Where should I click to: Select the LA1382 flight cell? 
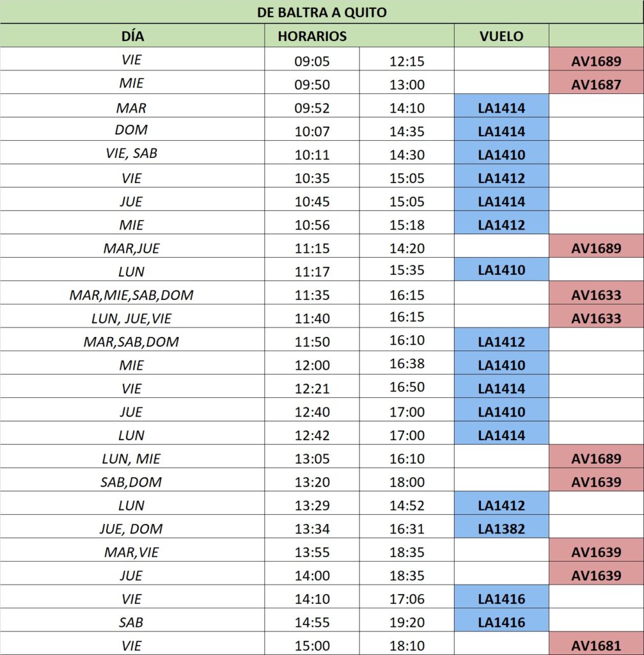[501, 529]
